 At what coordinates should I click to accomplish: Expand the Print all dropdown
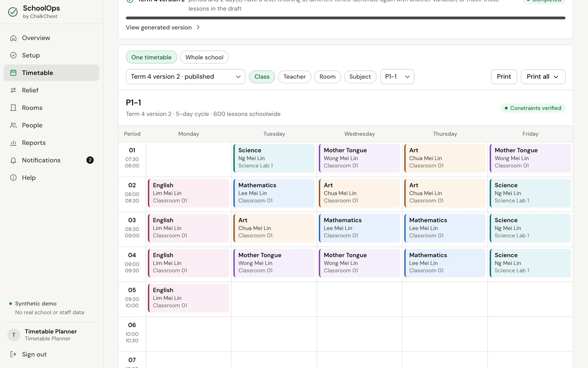(543, 77)
